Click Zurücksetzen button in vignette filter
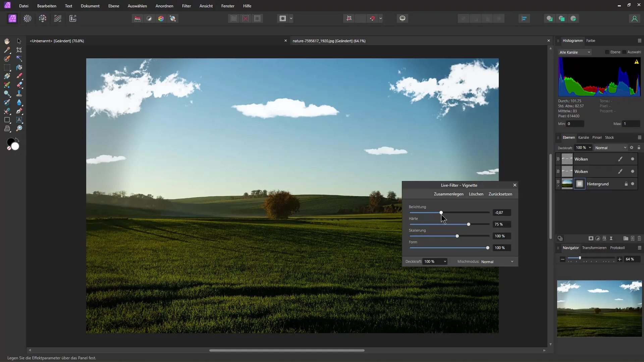Image resolution: width=644 pixels, height=362 pixels. [x=500, y=194]
